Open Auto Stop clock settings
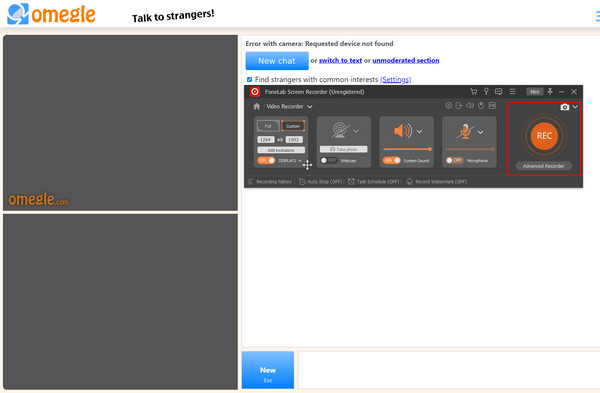The width and height of the screenshot is (600, 393). point(321,182)
